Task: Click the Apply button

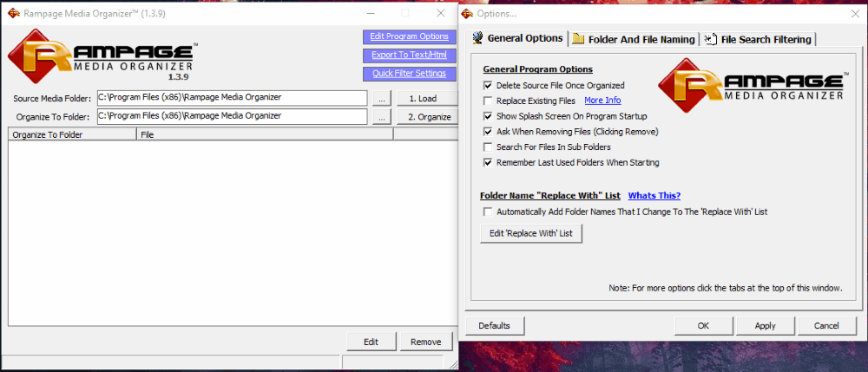Action: [765, 325]
